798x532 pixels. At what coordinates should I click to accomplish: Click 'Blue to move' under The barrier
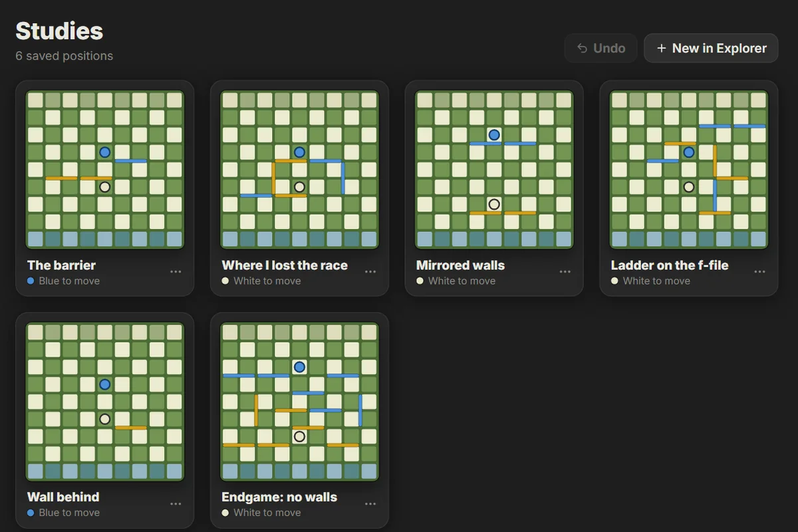click(x=69, y=281)
